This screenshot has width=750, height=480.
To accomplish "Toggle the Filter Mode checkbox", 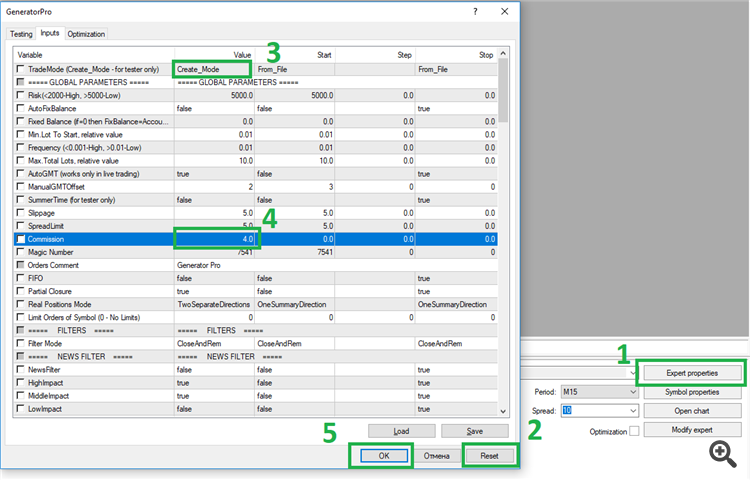I will 21,343.
